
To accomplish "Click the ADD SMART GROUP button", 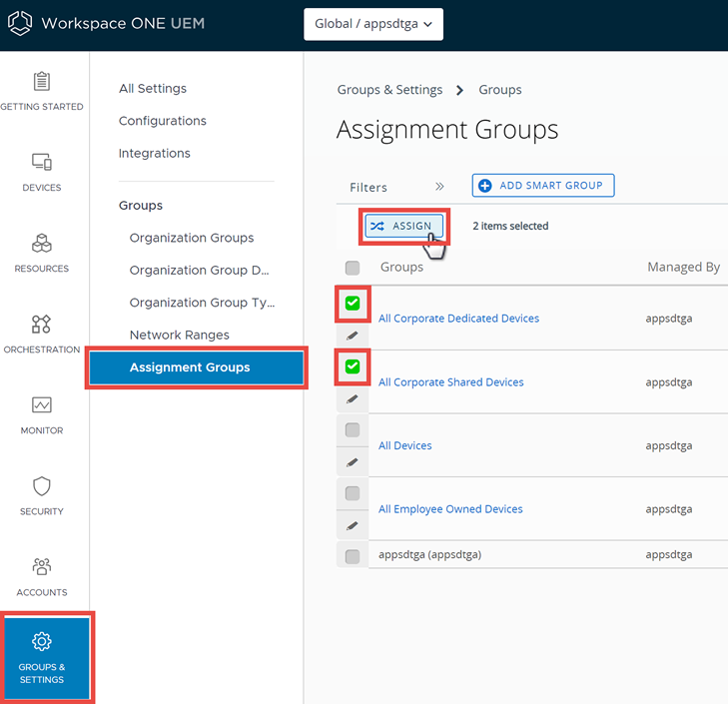I will 543,186.
